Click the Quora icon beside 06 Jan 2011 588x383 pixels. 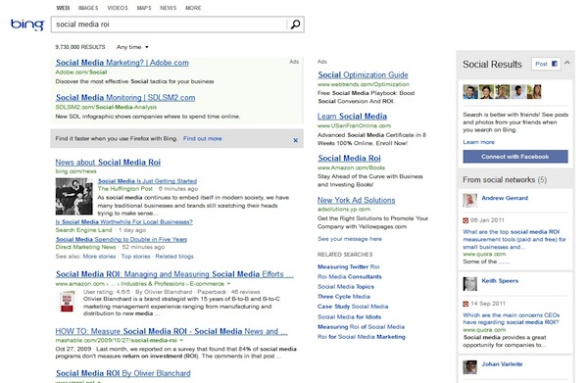(465, 220)
